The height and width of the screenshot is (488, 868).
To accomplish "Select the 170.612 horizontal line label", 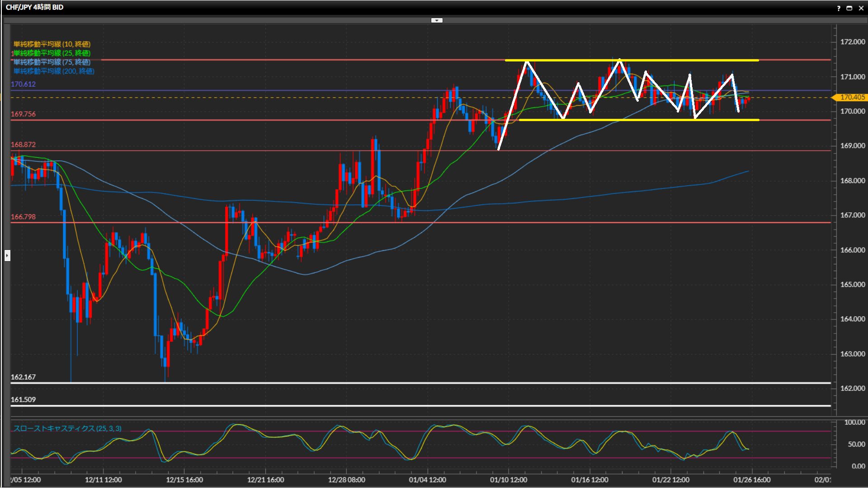I will [x=23, y=84].
